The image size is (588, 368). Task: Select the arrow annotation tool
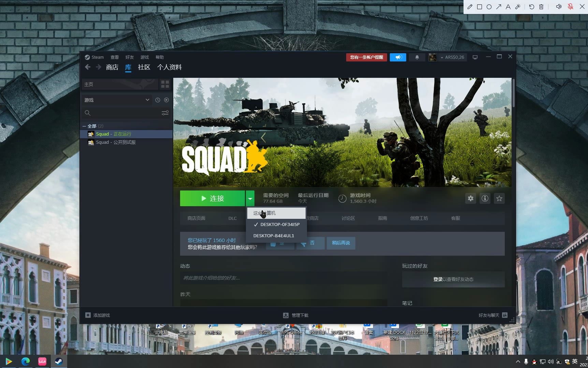tap(498, 7)
